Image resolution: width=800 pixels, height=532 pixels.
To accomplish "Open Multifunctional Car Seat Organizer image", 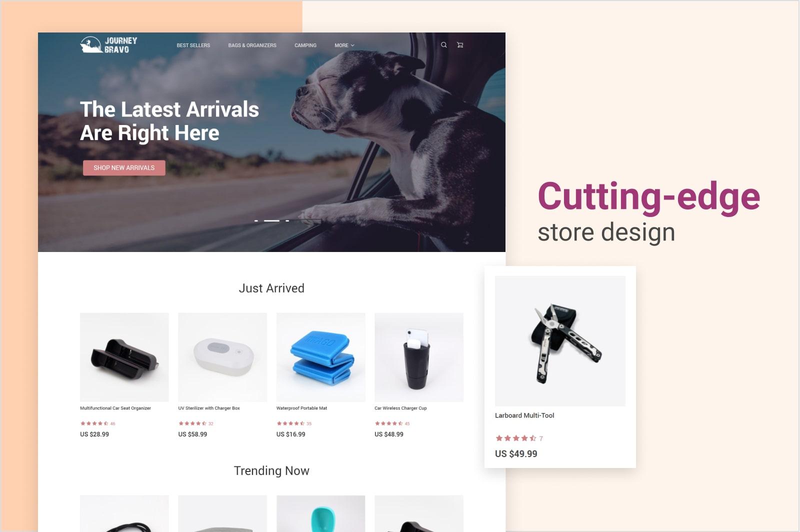I will coord(124,357).
